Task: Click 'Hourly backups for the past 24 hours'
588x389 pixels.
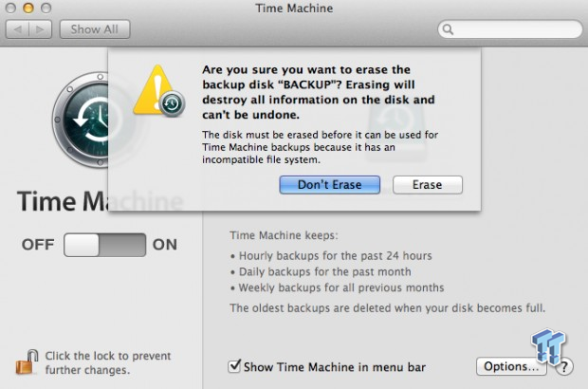Action: click(335, 256)
